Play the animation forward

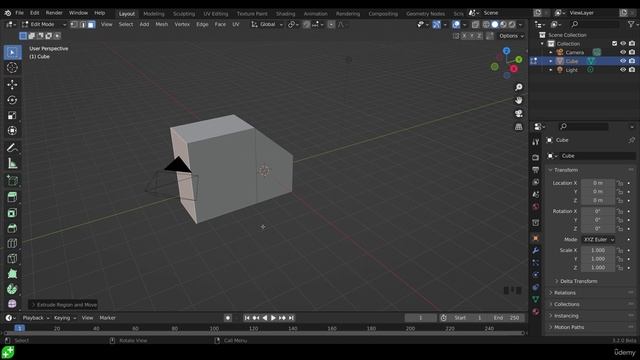(x=273, y=318)
